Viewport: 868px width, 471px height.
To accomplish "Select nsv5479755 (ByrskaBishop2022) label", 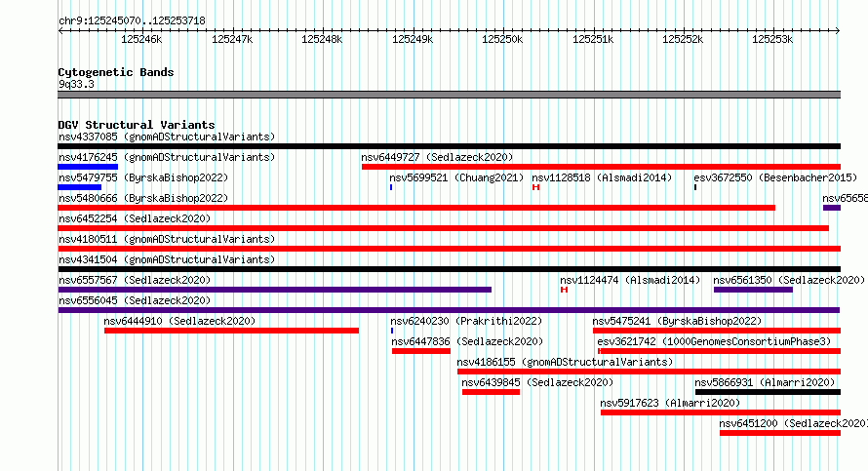I will (143, 177).
